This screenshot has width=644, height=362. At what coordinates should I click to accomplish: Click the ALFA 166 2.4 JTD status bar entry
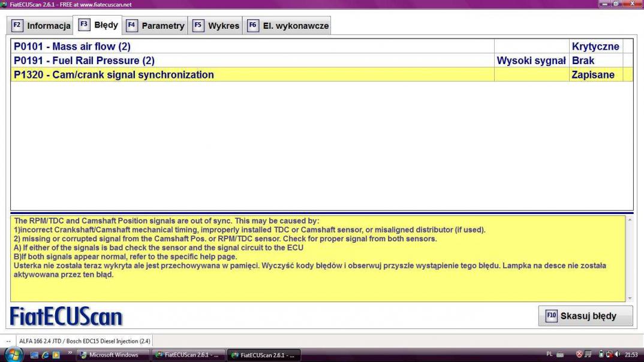point(84,341)
